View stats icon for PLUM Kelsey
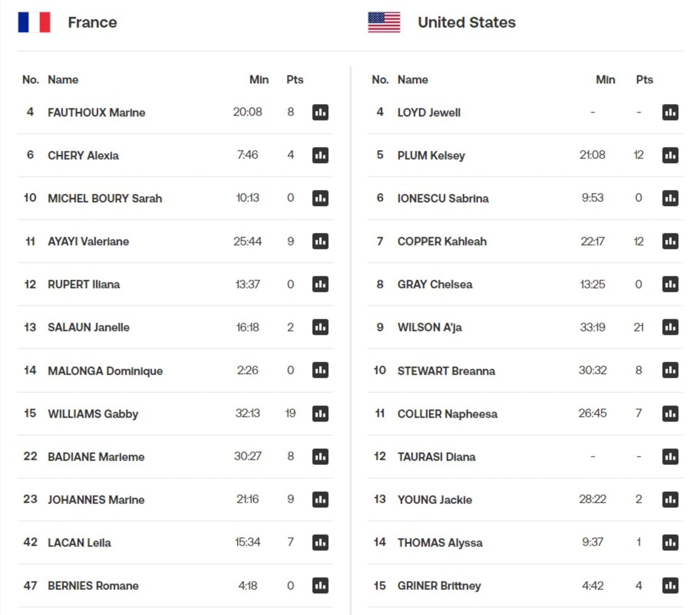Viewport: 700px width, 615px height. point(670,155)
